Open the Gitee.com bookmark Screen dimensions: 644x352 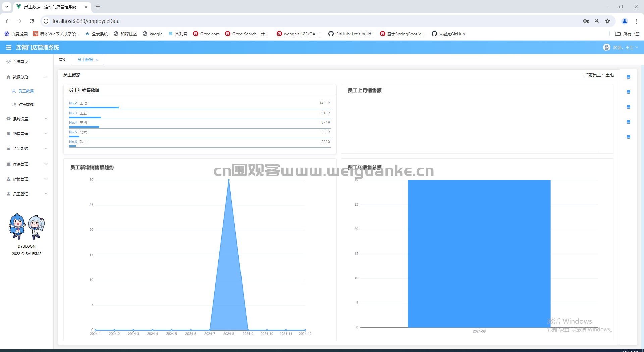pyautogui.click(x=206, y=34)
